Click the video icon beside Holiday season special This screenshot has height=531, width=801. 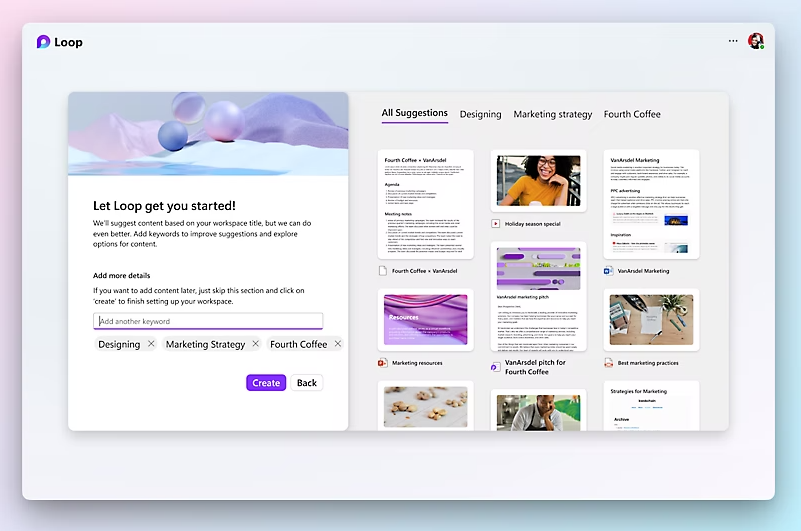(496, 224)
